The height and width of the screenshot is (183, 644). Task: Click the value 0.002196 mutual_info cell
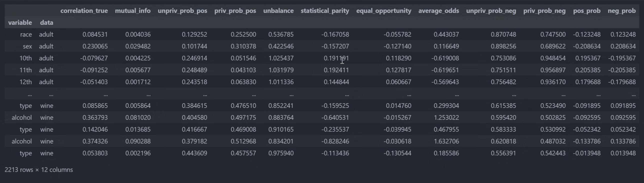click(138, 153)
